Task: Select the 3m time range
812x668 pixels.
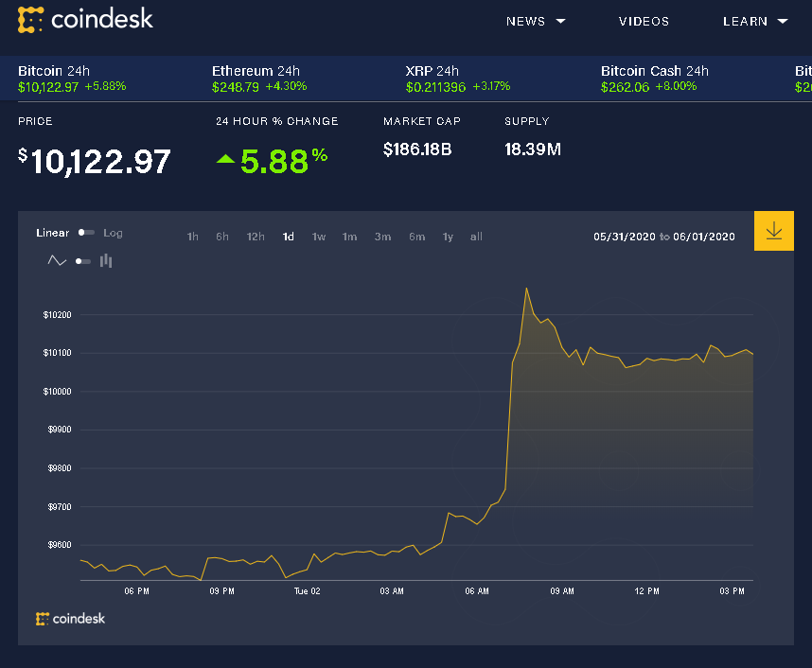Action: tap(382, 237)
